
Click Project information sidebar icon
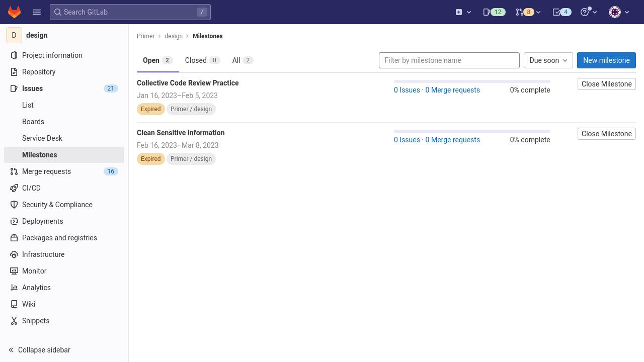(x=14, y=55)
